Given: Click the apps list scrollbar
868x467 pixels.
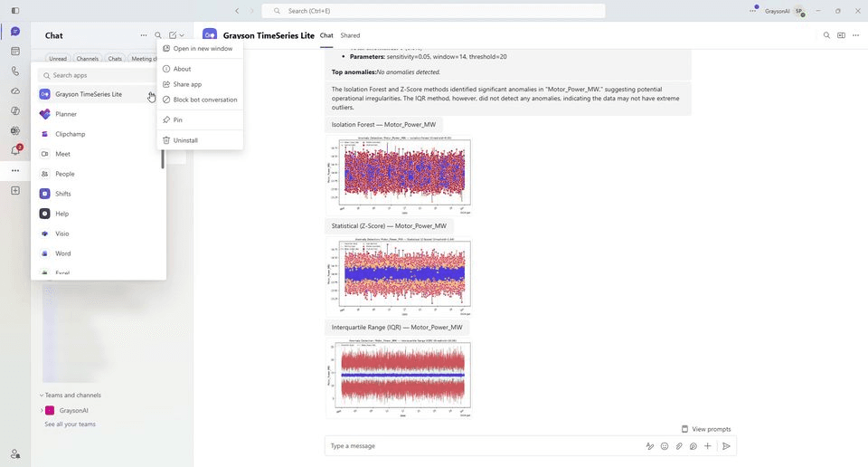Looking at the screenshot, I should pyautogui.click(x=163, y=159).
